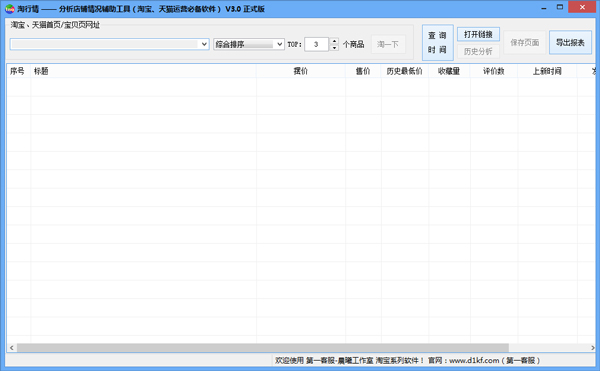Close the 淘行情 window
Viewport: 600px width, 371px height.
pos(582,7)
